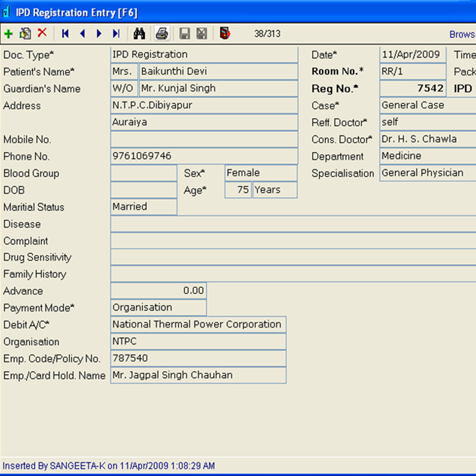The image size is (476, 476).
Task: Click the guardian name field Mr. Kunjal Singh
Action: (218, 88)
